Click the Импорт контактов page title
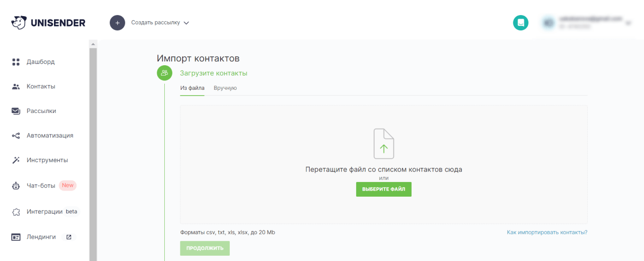644x261 pixels. point(198,59)
